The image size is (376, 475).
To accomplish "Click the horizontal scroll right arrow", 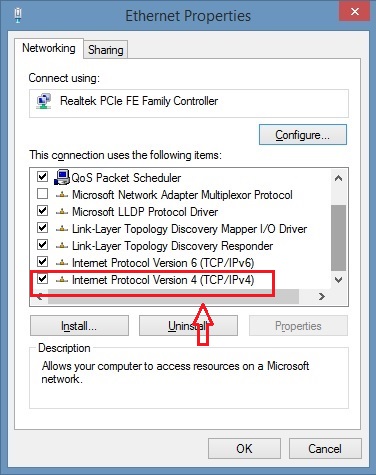I will pyautogui.click(x=322, y=296).
